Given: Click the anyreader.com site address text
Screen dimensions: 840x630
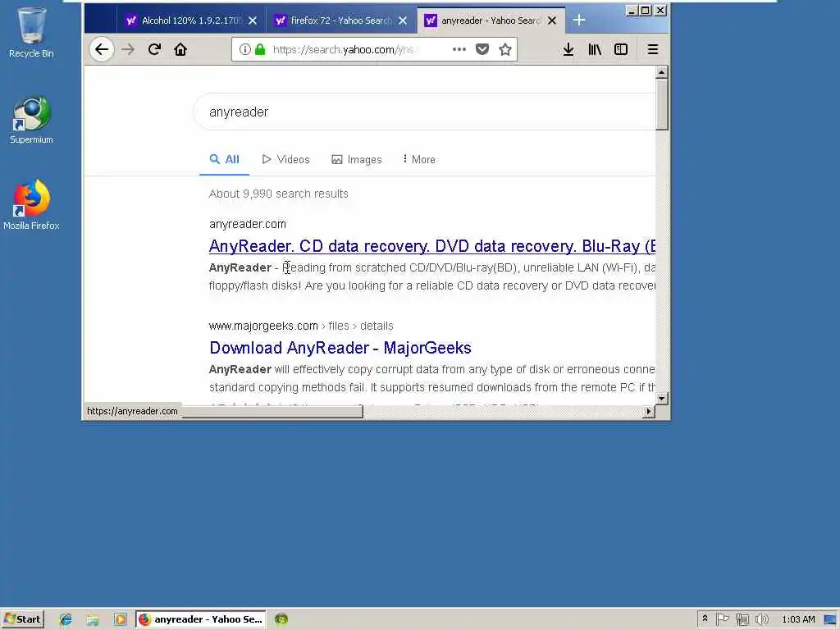Looking at the screenshot, I should pos(248,224).
